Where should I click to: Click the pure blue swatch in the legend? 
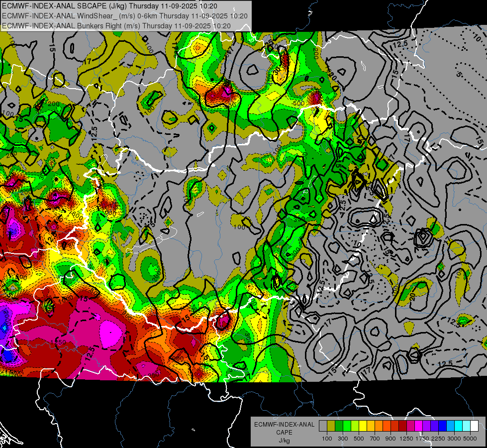pos(443,426)
